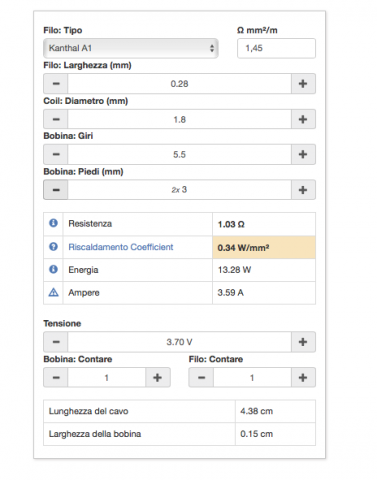Increase Coil: Diametro with plus button
The height and width of the screenshot is (480, 377).
click(303, 119)
